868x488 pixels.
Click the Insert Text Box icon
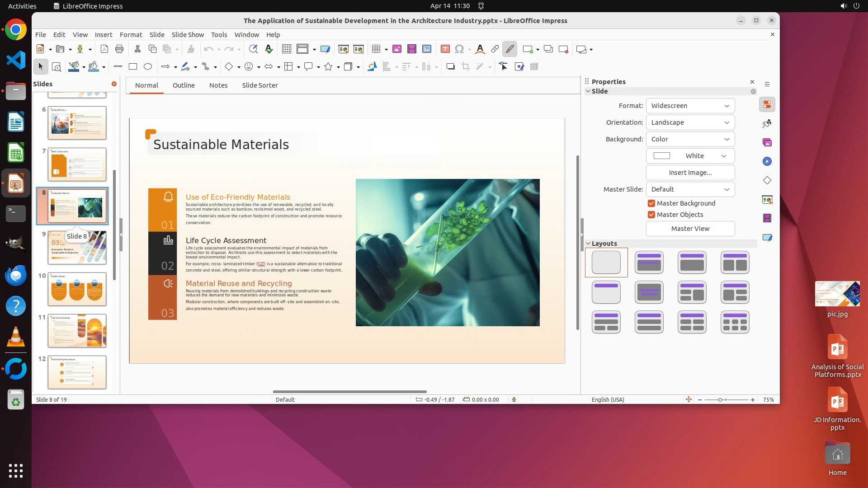tap(445, 49)
